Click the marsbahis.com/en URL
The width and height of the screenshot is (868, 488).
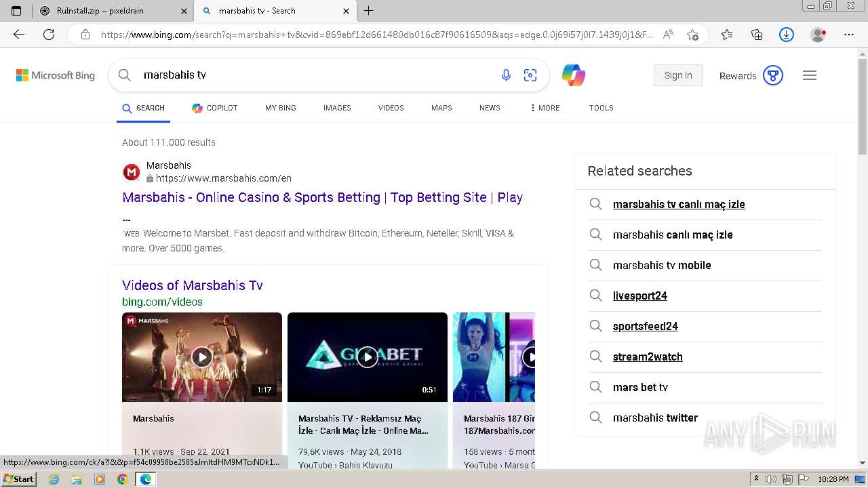point(224,178)
